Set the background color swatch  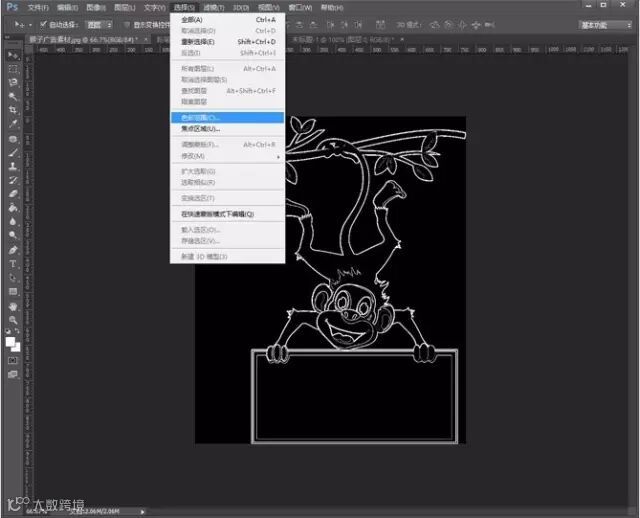16,348
